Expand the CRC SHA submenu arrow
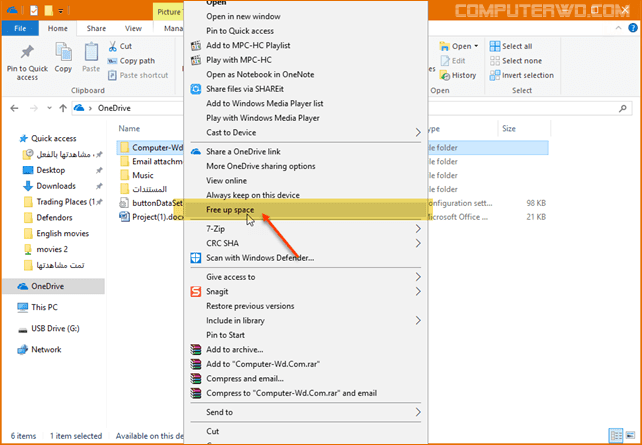The width and height of the screenshot is (642, 445). pyautogui.click(x=418, y=244)
